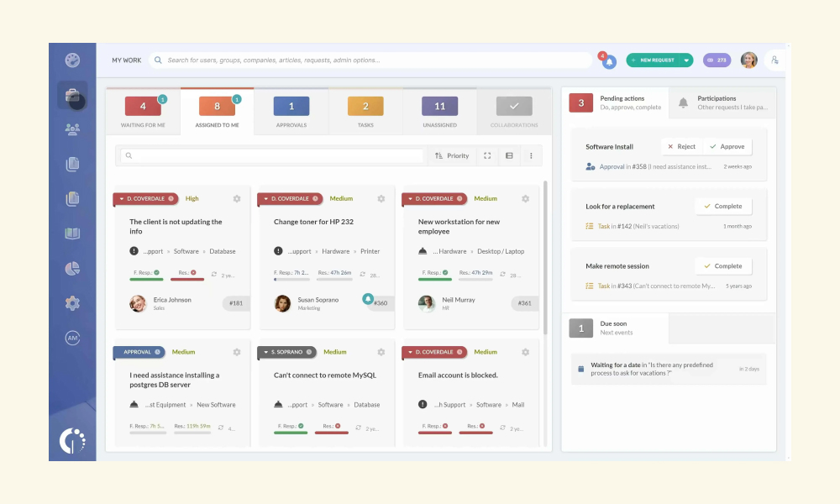Open gear on 'Change toner for HP 232' card

tap(381, 199)
